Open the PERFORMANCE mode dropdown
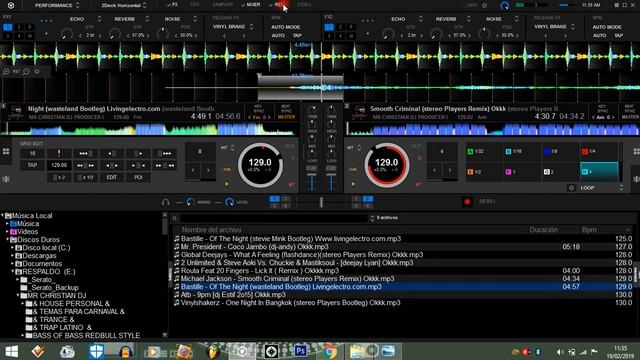The width and height of the screenshot is (640, 360). [57, 6]
